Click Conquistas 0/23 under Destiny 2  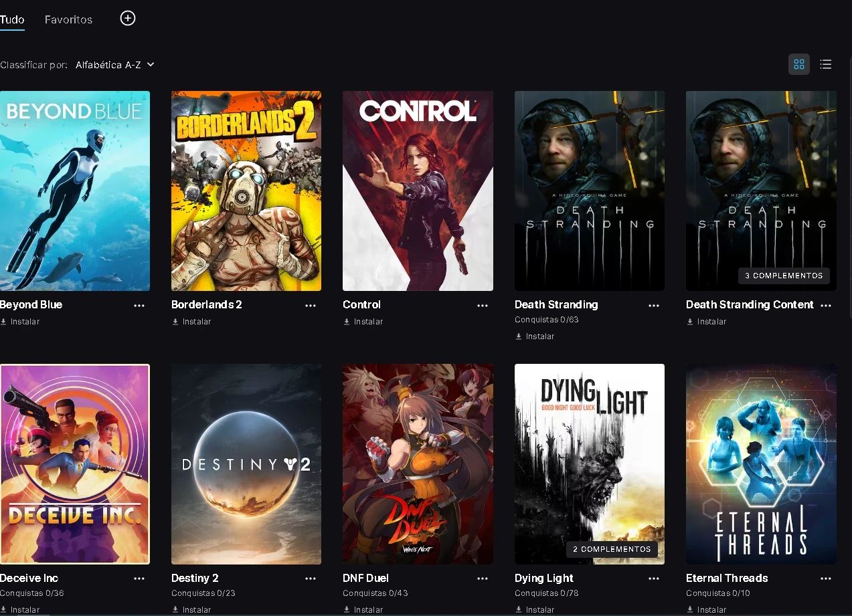click(x=203, y=593)
